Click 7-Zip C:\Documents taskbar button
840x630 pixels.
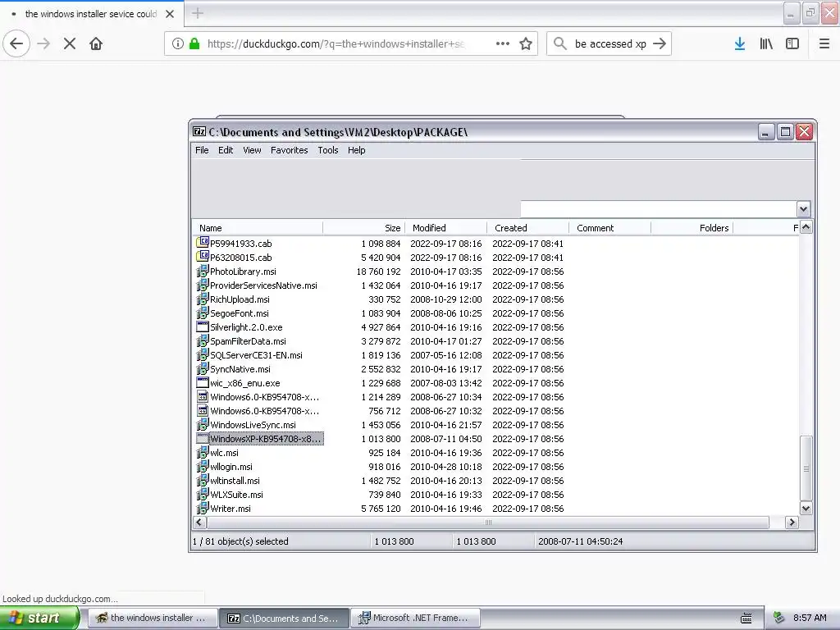(x=284, y=618)
